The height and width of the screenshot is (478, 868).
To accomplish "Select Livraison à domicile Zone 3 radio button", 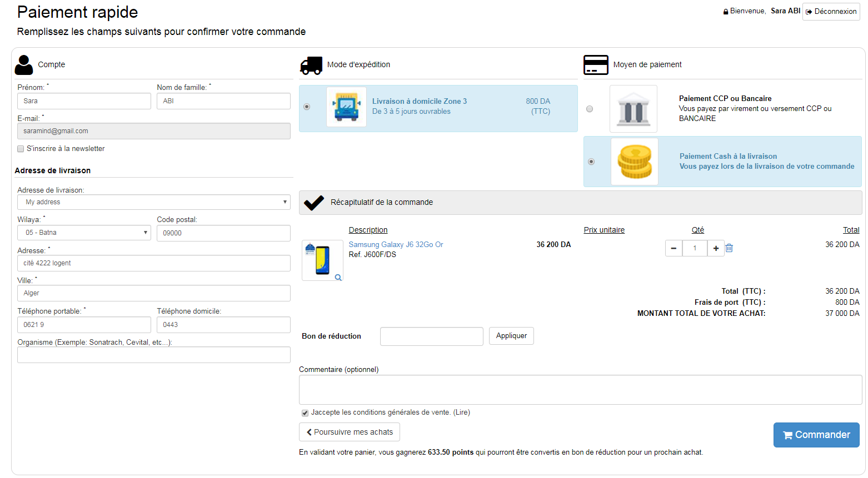I will [x=307, y=107].
